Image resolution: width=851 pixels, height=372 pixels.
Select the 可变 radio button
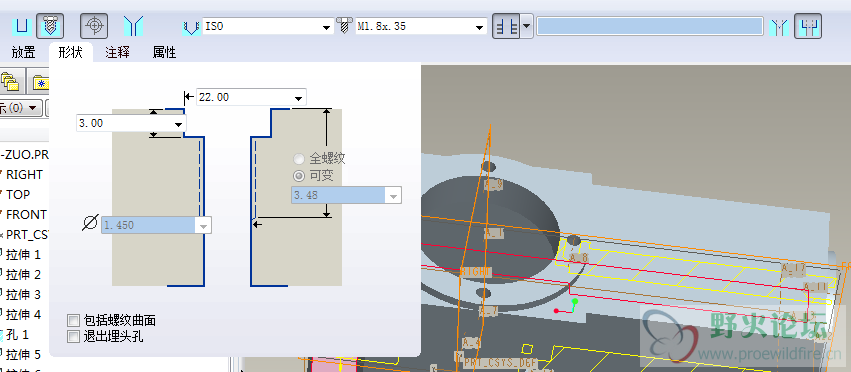tap(299, 176)
